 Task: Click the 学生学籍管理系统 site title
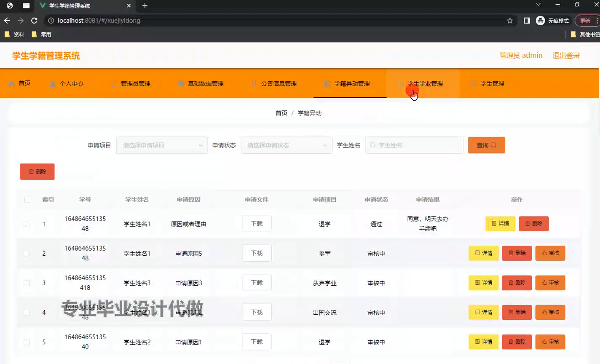pyautogui.click(x=46, y=56)
